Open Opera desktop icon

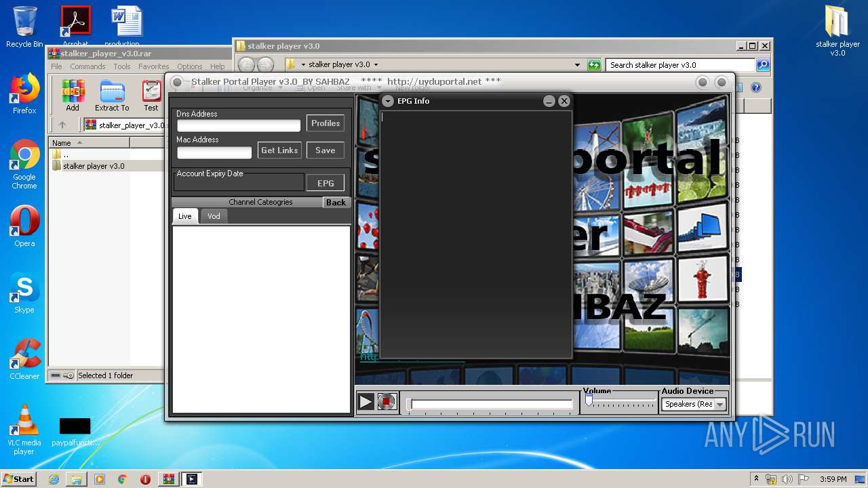click(x=24, y=226)
